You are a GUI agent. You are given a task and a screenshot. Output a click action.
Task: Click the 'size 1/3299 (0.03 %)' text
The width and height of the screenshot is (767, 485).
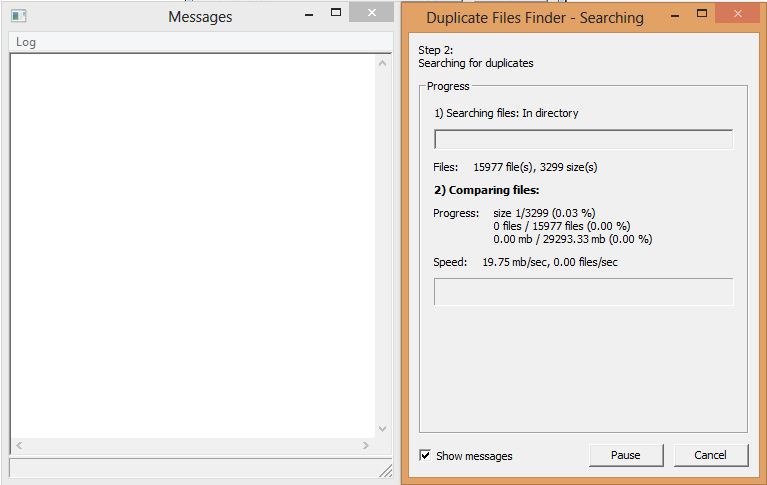(x=544, y=213)
